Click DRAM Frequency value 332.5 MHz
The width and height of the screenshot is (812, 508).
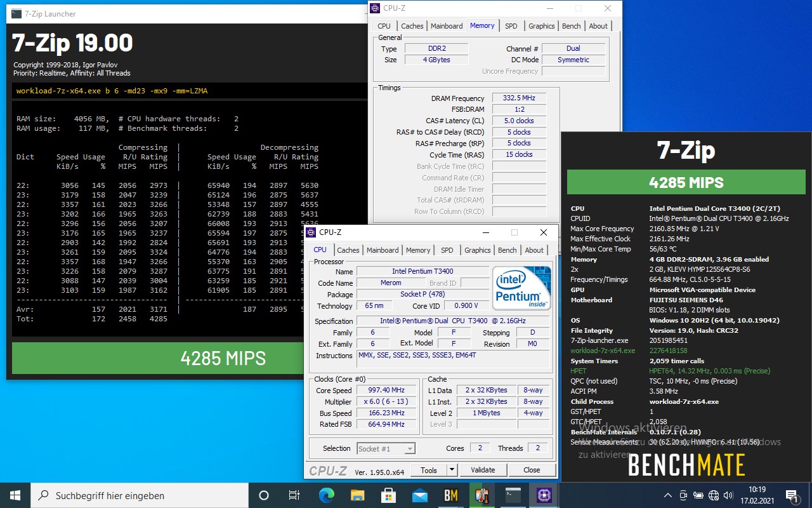(x=519, y=98)
